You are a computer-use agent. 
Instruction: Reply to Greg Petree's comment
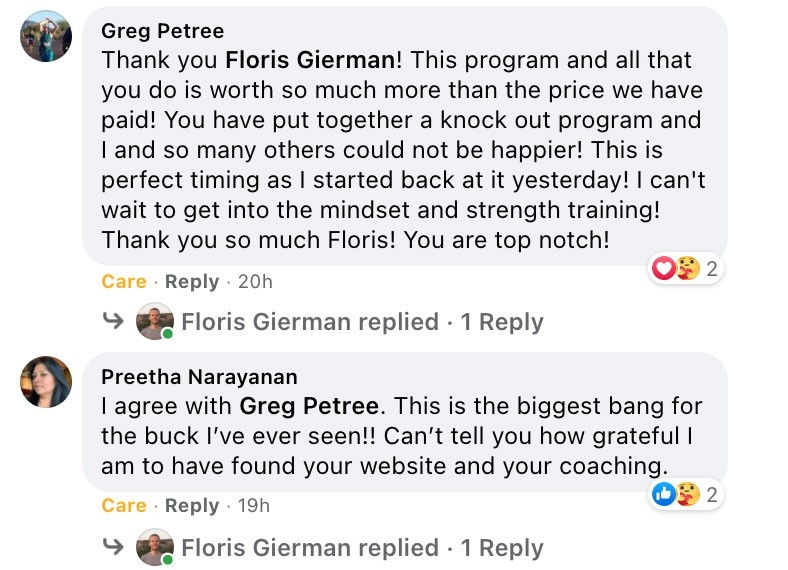coord(191,282)
